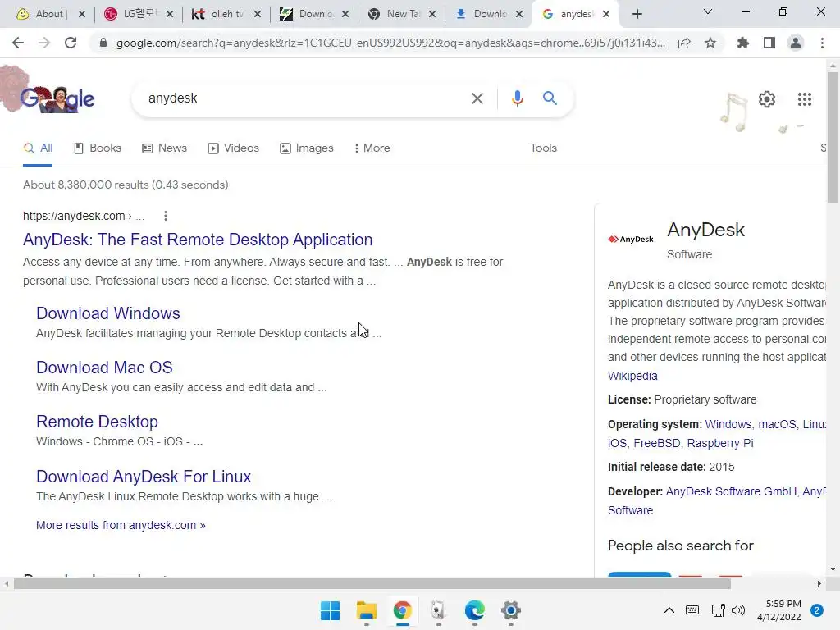The width and height of the screenshot is (840, 630).
Task: Open the clock and date in taskbar
Action: click(x=779, y=610)
